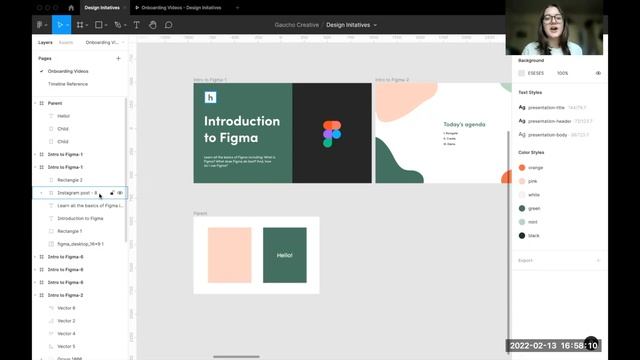This screenshot has width=640, height=360.
Task: Click the Ag icon of presentation-header style
Action: [x=522, y=121]
